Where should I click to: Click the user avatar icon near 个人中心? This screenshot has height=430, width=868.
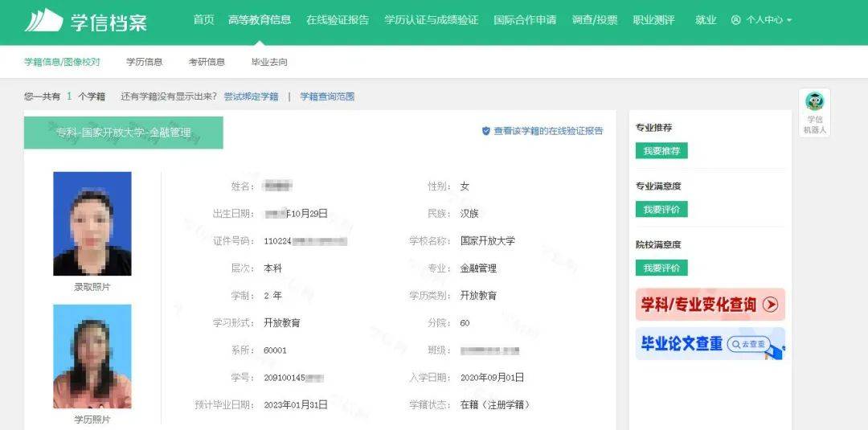[x=735, y=20]
